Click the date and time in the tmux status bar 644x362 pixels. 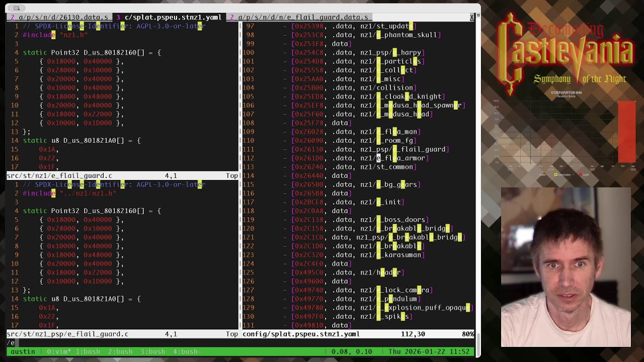[x=429, y=351]
